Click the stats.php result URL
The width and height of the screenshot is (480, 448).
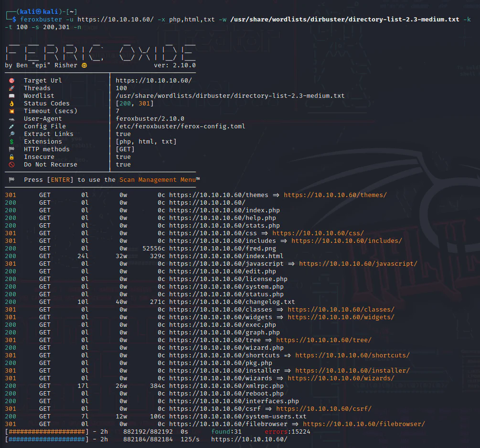click(x=224, y=225)
